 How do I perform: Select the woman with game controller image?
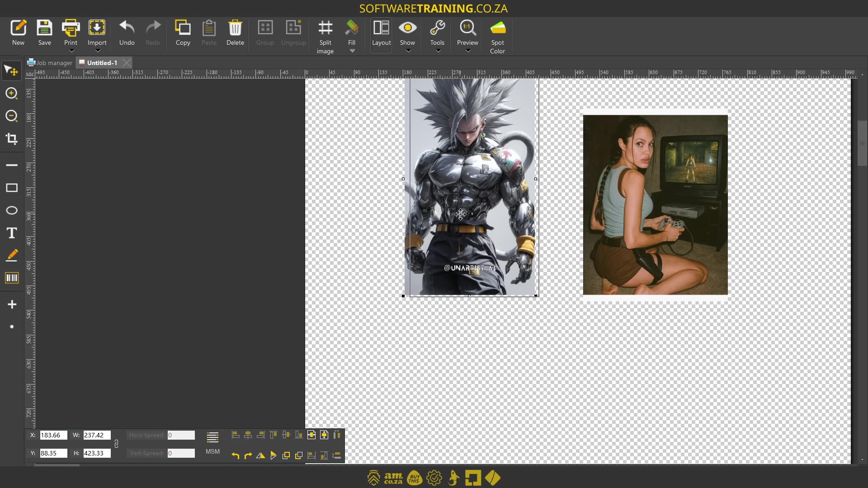pos(655,205)
